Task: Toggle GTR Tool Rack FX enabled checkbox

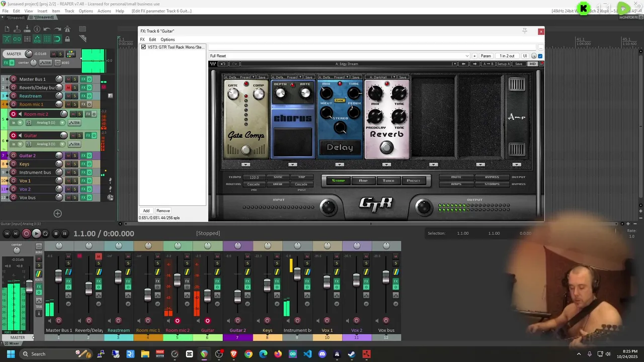Action: tap(143, 47)
